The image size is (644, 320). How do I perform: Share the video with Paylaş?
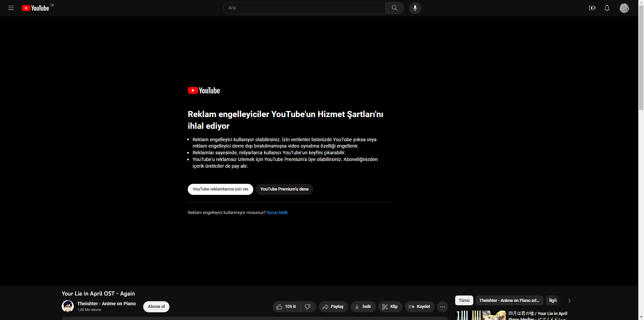point(333,307)
